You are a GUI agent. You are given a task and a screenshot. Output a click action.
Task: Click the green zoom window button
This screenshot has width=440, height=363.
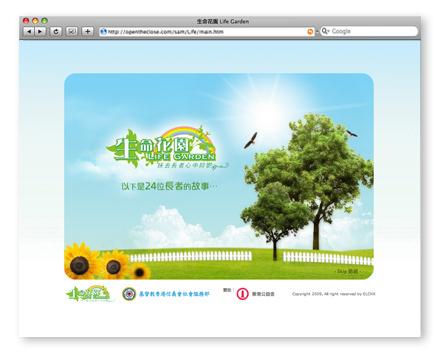pos(44,21)
